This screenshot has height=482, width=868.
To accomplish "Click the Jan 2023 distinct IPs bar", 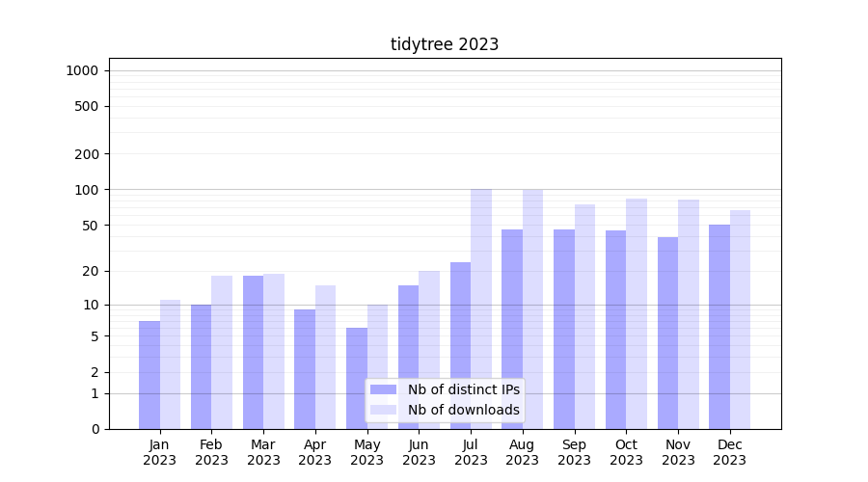I will (x=149, y=375).
